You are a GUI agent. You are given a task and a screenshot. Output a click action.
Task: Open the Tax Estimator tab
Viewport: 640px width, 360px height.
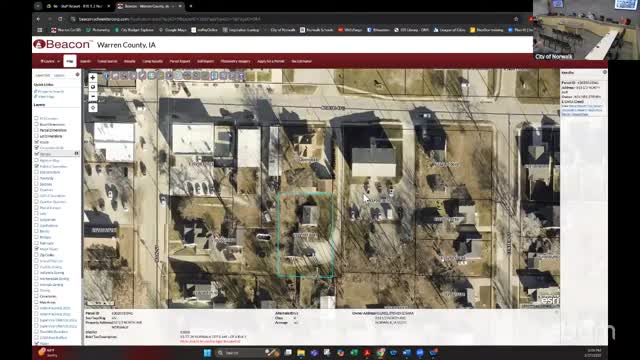point(302,61)
